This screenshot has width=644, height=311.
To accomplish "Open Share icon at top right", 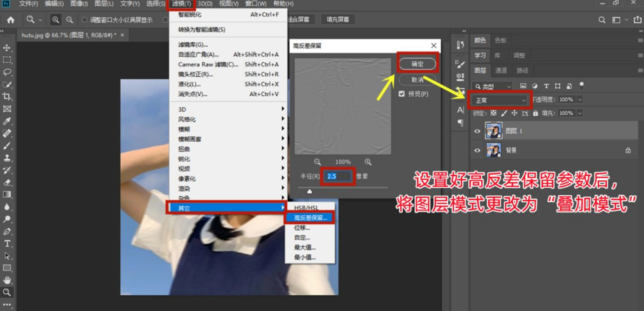I will [637, 20].
